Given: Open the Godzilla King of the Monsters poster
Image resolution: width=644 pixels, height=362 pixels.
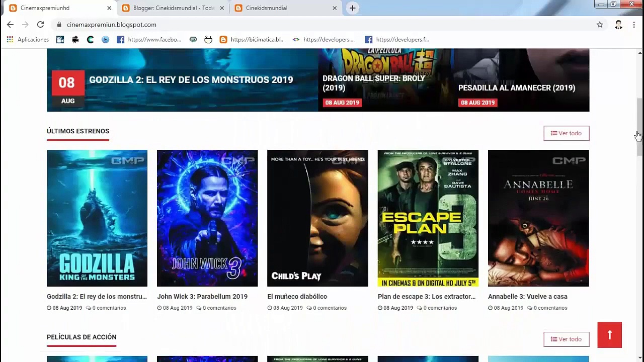Looking at the screenshot, I should pyautogui.click(x=97, y=218).
